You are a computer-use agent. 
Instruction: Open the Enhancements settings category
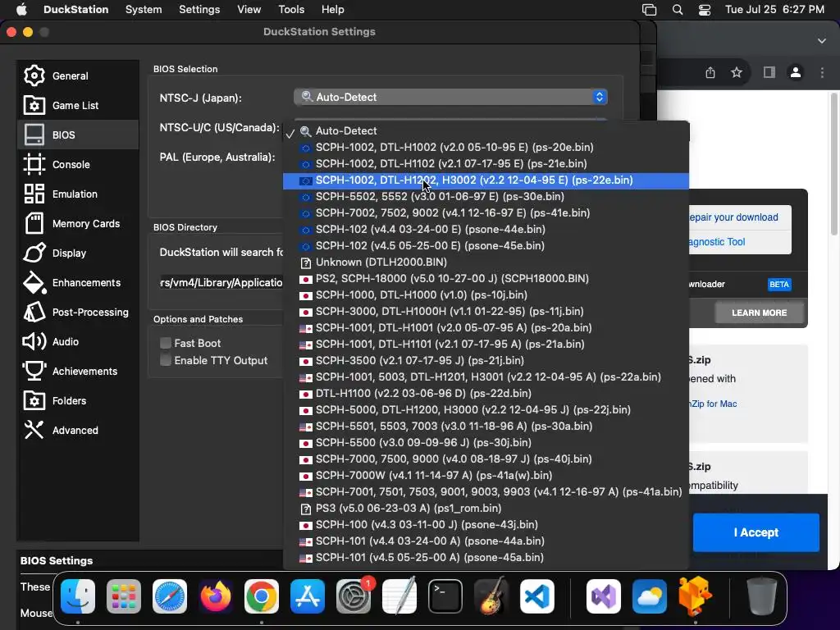pos(78,282)
